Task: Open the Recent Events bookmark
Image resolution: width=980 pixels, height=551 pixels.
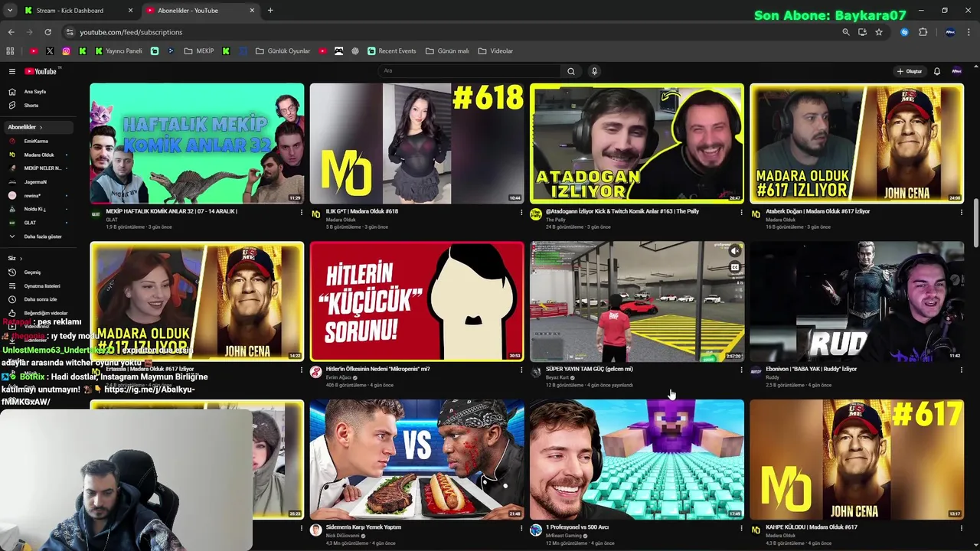Action: (392, 51)
